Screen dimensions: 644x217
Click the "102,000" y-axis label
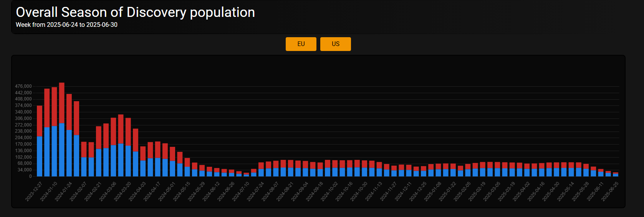click(23, 157)
